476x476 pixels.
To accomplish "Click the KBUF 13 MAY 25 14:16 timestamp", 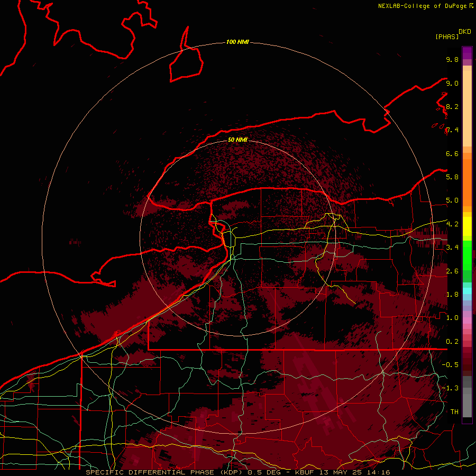I will [x=342, y=472].
